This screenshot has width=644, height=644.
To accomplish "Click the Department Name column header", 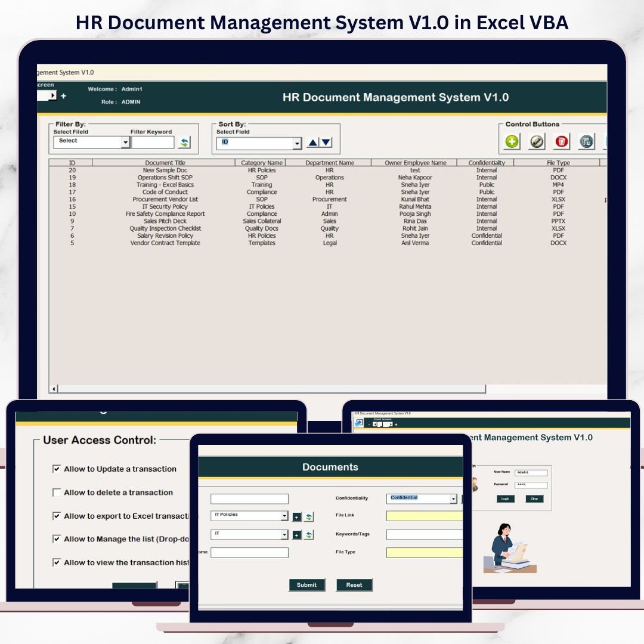I will click(329, 163).
